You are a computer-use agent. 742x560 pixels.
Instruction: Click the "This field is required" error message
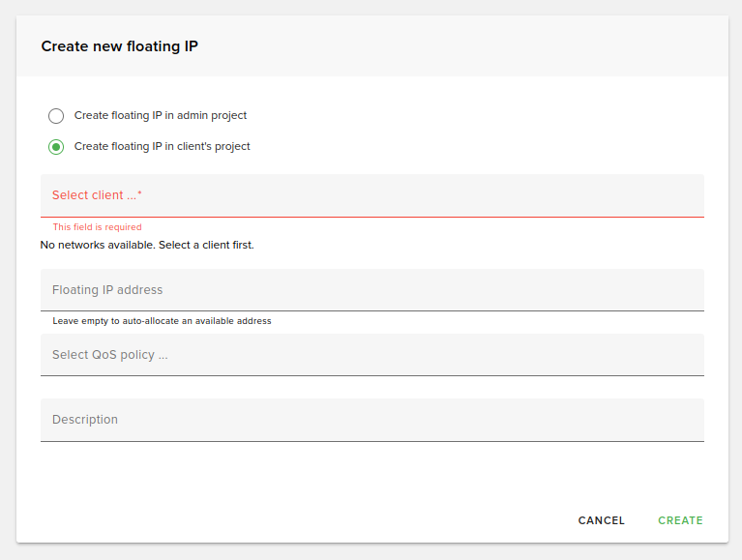pos(97,227)
